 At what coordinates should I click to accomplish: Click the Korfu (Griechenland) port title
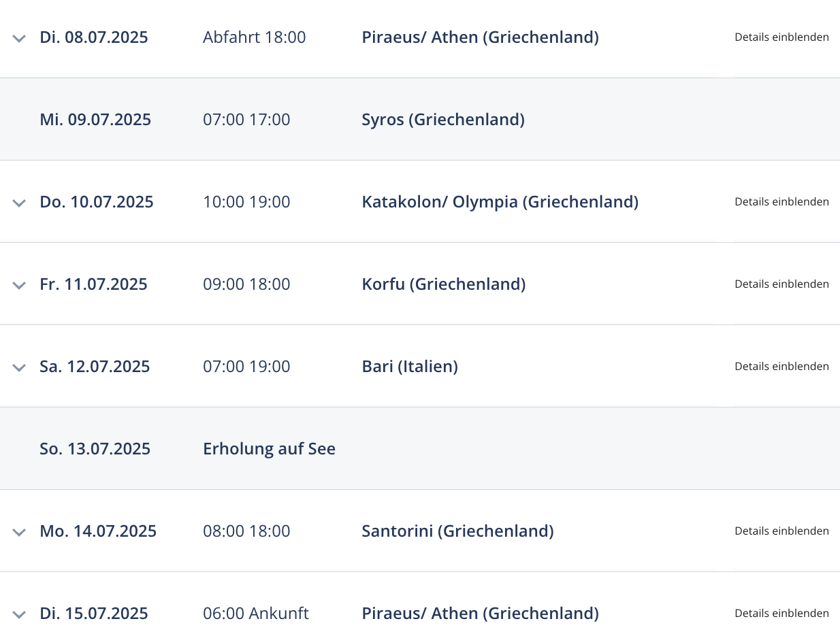pos(444,284)
